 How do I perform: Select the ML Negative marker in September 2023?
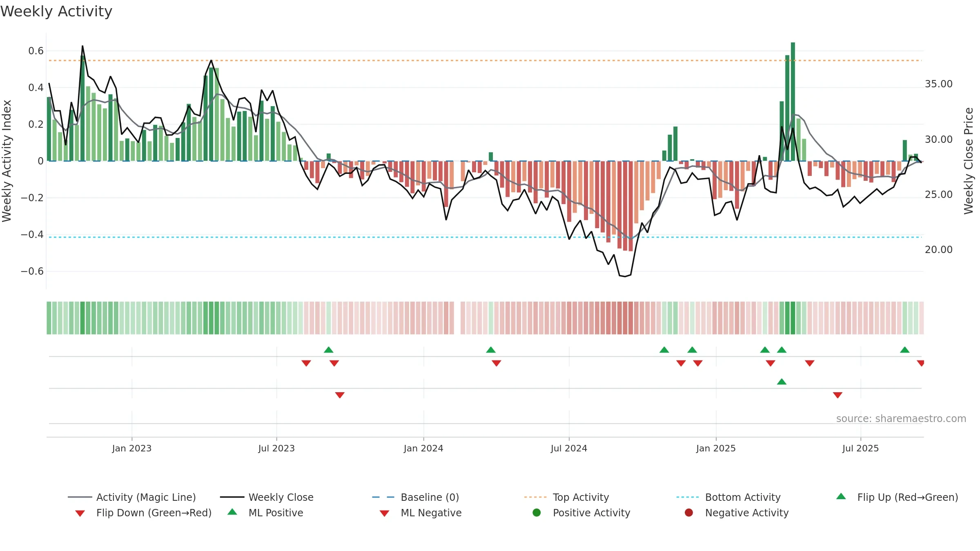click(x=340, y=395)
